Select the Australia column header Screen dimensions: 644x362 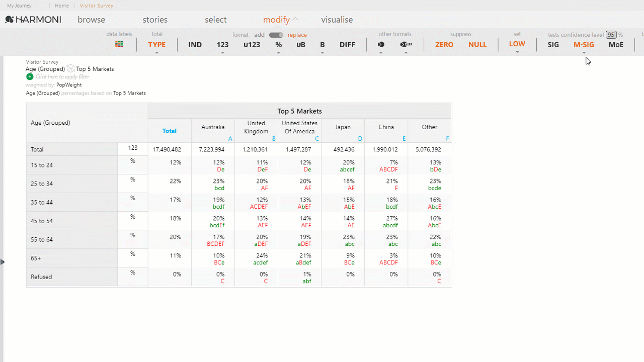tap(213, 131)
